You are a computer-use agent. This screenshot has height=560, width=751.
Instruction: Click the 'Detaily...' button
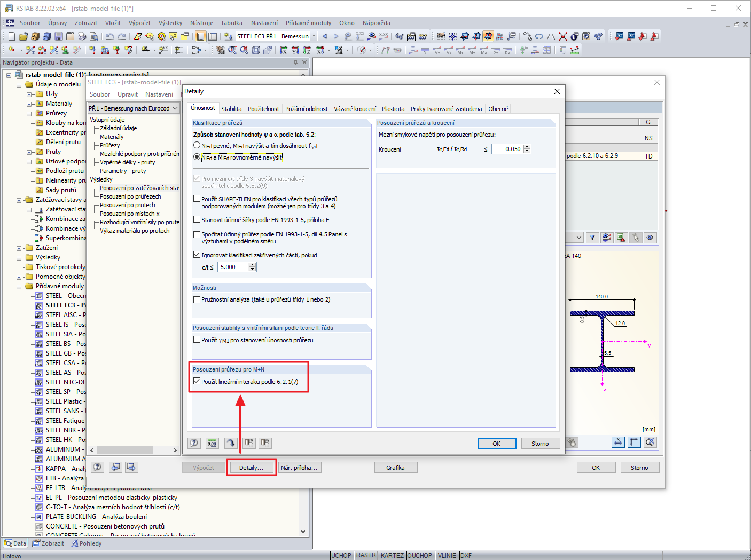(251, 468)
